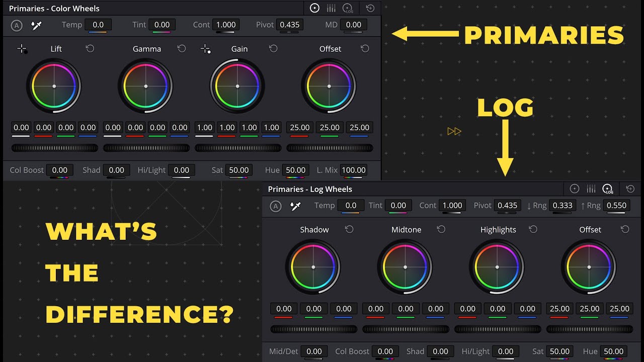The width and height of the screenshot is (644, 362).
Task: Click the Shadow red value field
Action: pos(284,309)
